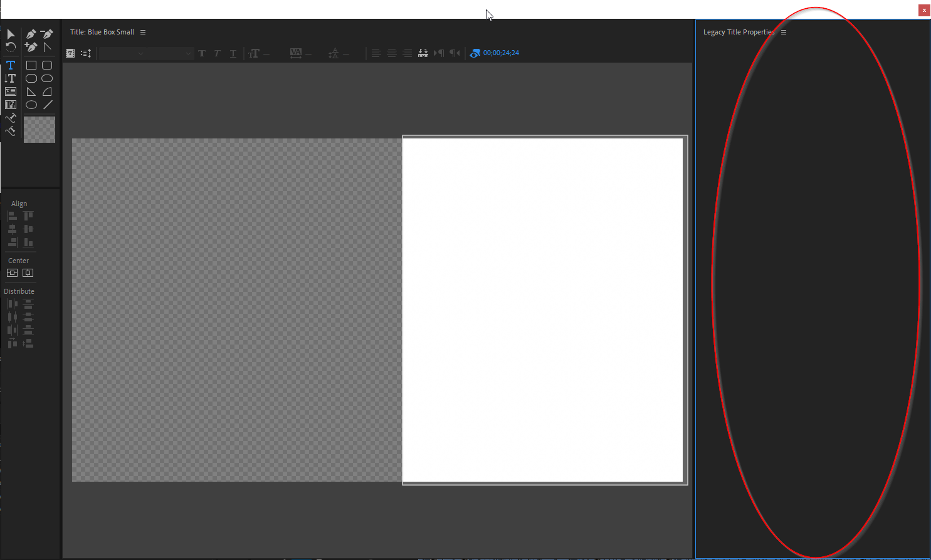Viewport: 931px width, 560px height.
Task: Select the Add Anchor Point tool
Action: click(31, 47)
